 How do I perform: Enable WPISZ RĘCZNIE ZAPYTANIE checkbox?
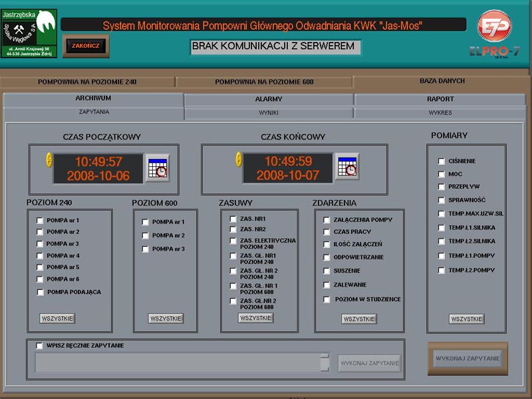39,346
